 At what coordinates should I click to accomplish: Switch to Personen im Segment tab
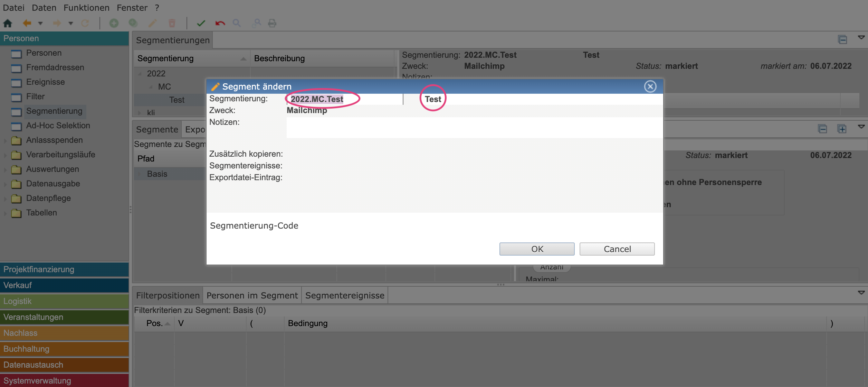[x=252, y=295]
